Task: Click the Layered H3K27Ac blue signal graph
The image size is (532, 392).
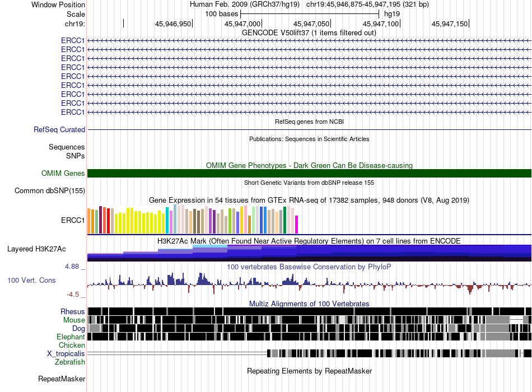Action: point(309,253)
